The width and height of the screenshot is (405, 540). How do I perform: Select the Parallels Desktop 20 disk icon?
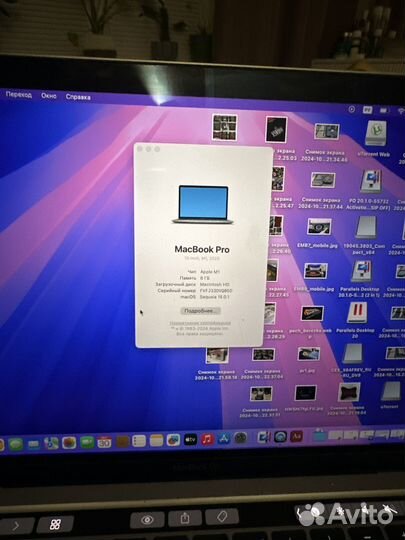click(x=357, y=313)
